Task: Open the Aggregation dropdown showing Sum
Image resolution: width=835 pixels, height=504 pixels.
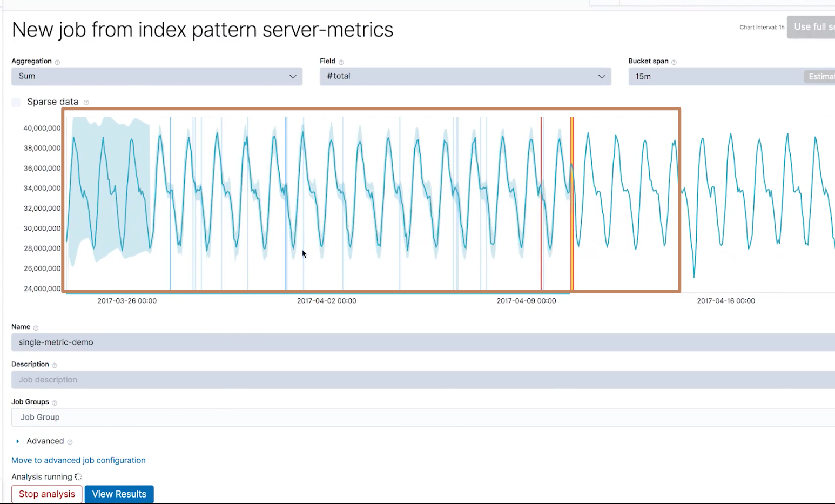Action: (157, 76)
